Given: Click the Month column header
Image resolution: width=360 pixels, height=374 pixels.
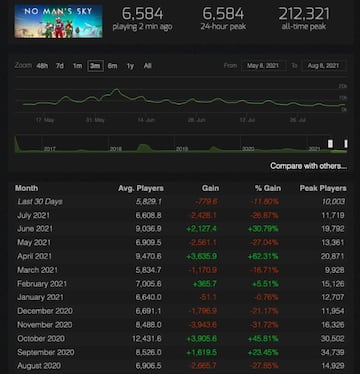Looking at the screenshot, I should (26, 188).
